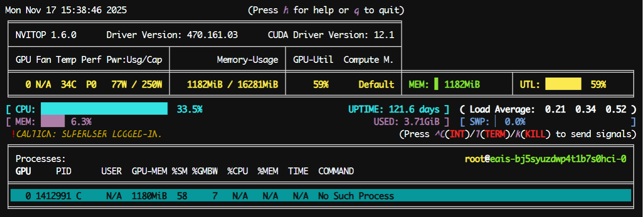The image size is (644, 217).
Task: Click load average value 0.34
Action: coord(586,109)
